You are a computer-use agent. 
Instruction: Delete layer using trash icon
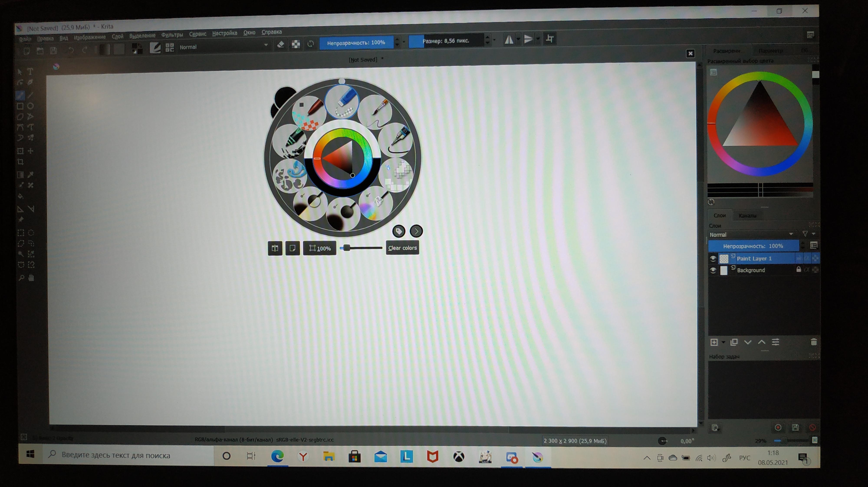tap(813, 342)
